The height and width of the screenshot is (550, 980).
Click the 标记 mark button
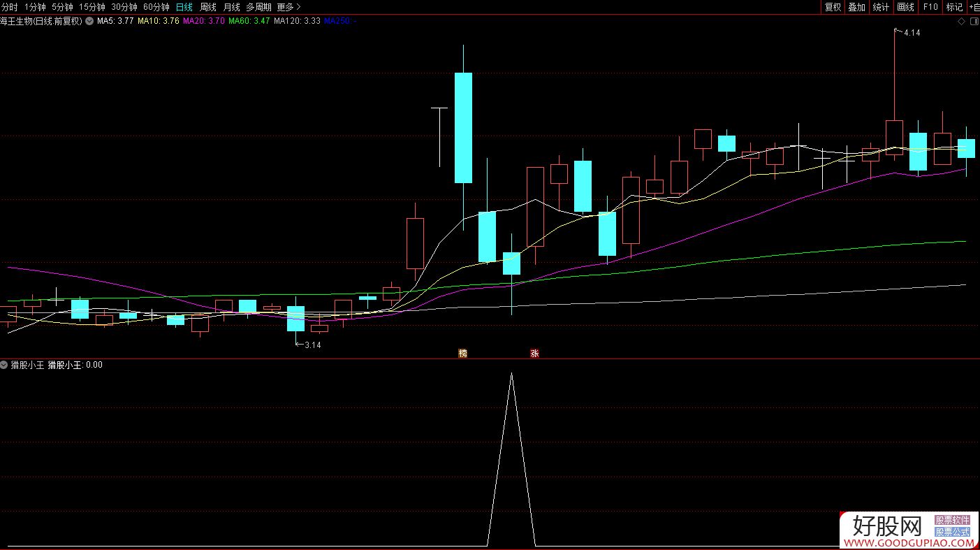[x=953, y=7]
